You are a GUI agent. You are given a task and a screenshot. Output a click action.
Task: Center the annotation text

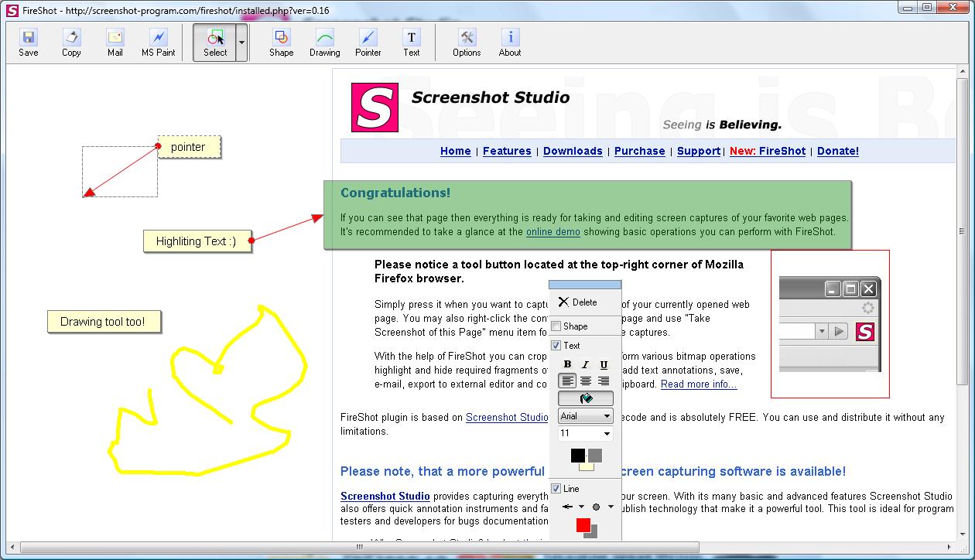tap(586, 381)
